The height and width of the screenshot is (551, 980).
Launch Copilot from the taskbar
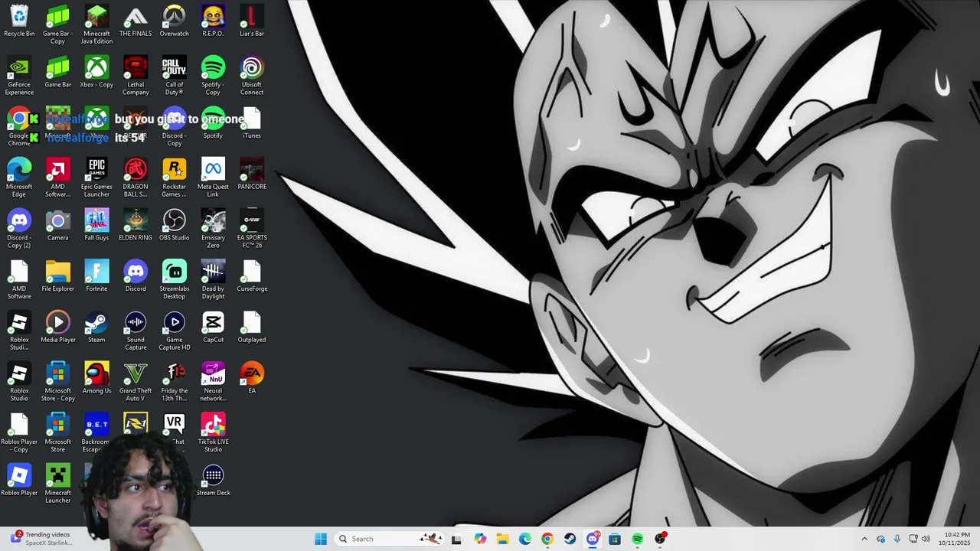(x=480, y=539)
